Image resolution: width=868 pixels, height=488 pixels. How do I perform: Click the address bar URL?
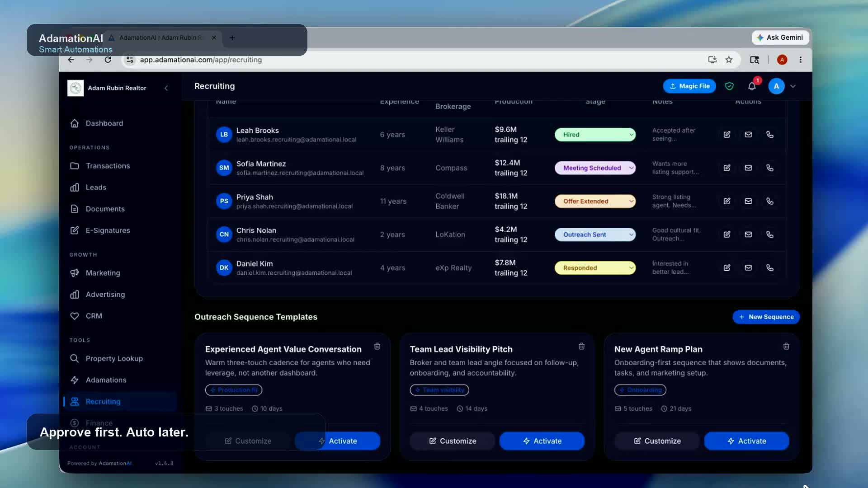(x=201, y=60)
